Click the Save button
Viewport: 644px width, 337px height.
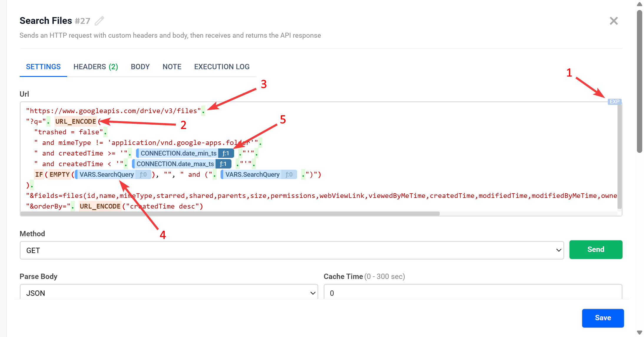pos(602,318)
